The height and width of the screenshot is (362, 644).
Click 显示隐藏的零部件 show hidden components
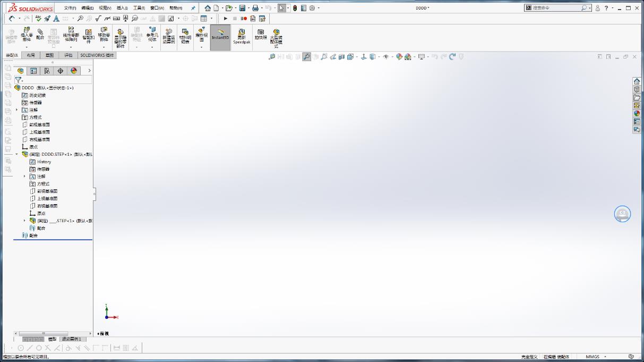coord(121,38)
